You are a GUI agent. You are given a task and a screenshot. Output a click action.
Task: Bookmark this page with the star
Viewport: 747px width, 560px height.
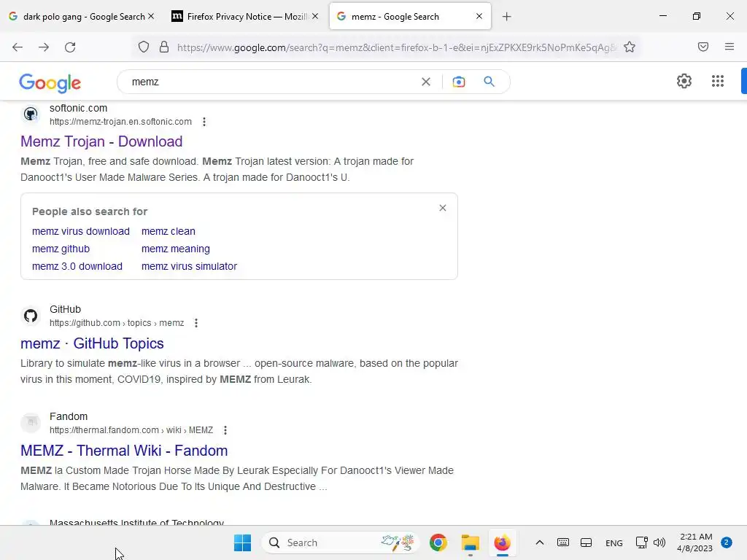[x=630, y=47]
